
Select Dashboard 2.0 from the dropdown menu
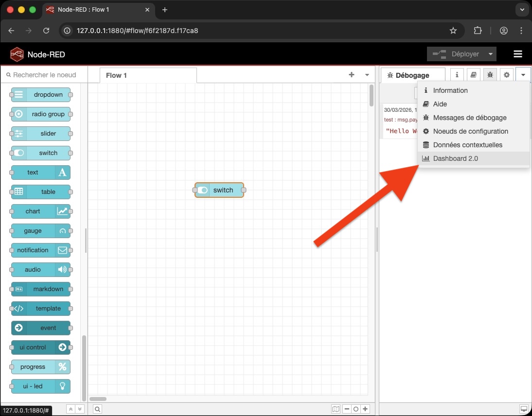[455, 158]
